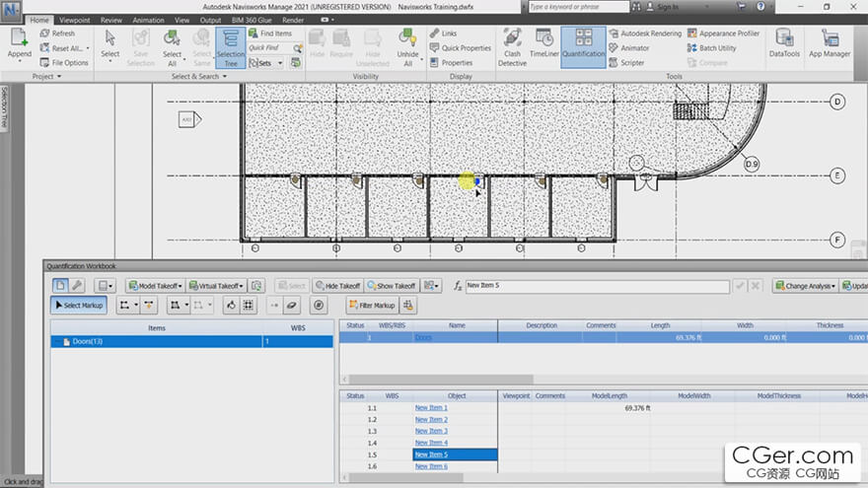Click Hide Takeoff button

pyautogui.click(x=337, y=286)
